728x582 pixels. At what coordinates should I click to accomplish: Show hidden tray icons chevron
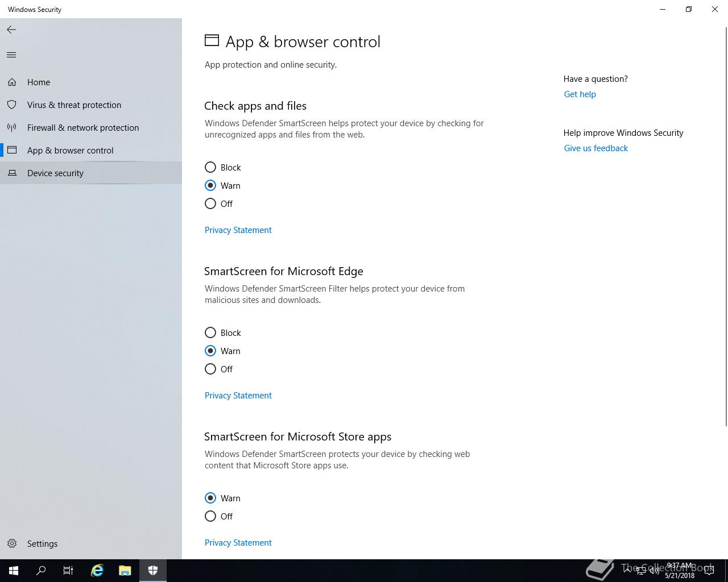[x=627, y=570]
